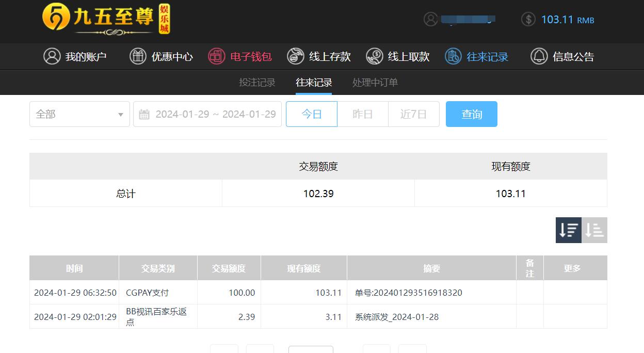Click the user avatar icon in header
644x353 pixels.
pyautogui.click(x=431, y=19)
